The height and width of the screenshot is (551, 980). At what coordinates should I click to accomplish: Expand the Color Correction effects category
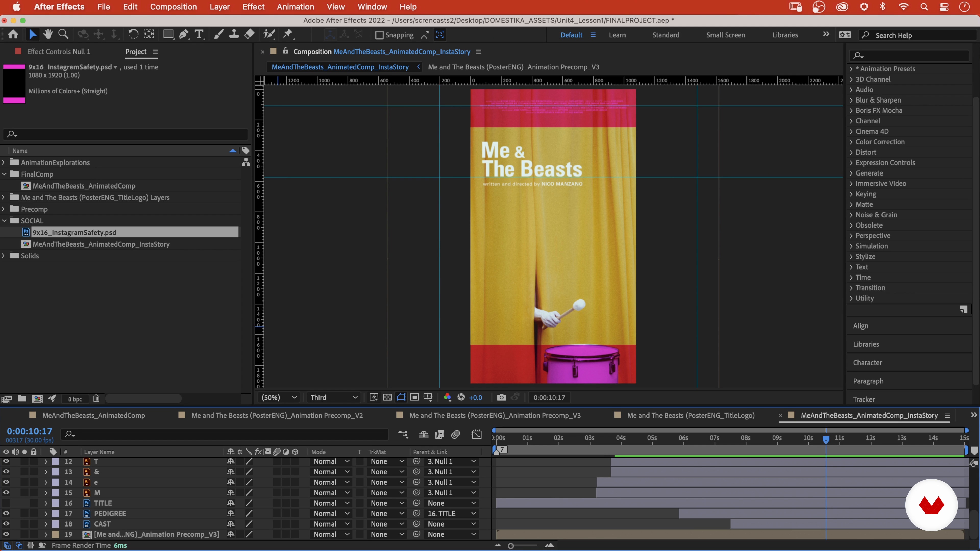point(851,142)
